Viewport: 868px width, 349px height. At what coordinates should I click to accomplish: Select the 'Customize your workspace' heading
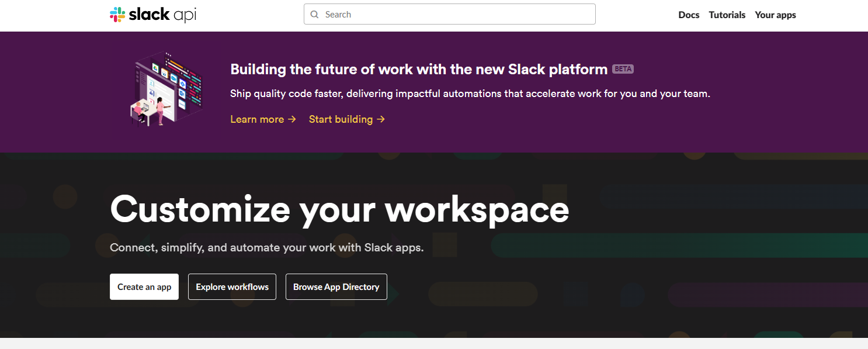(x=339, y=209)
